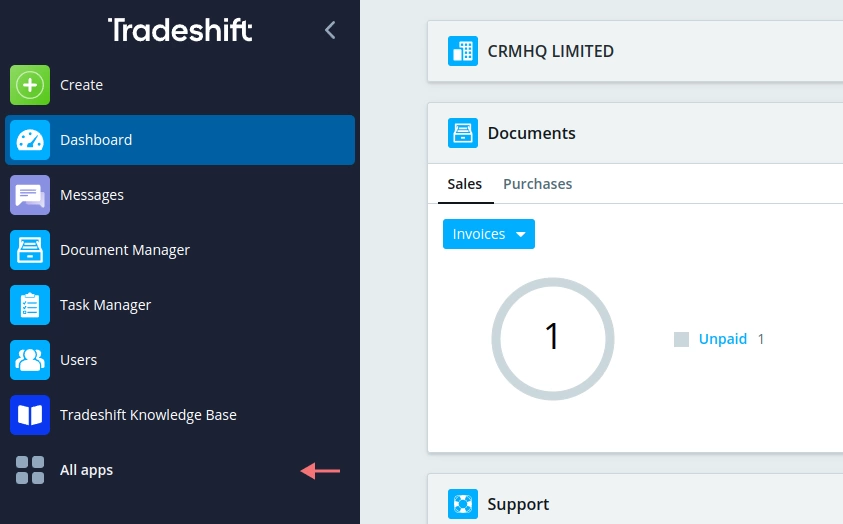
Task: Open the Document Manager drawer icon
Action: point(30,250)
